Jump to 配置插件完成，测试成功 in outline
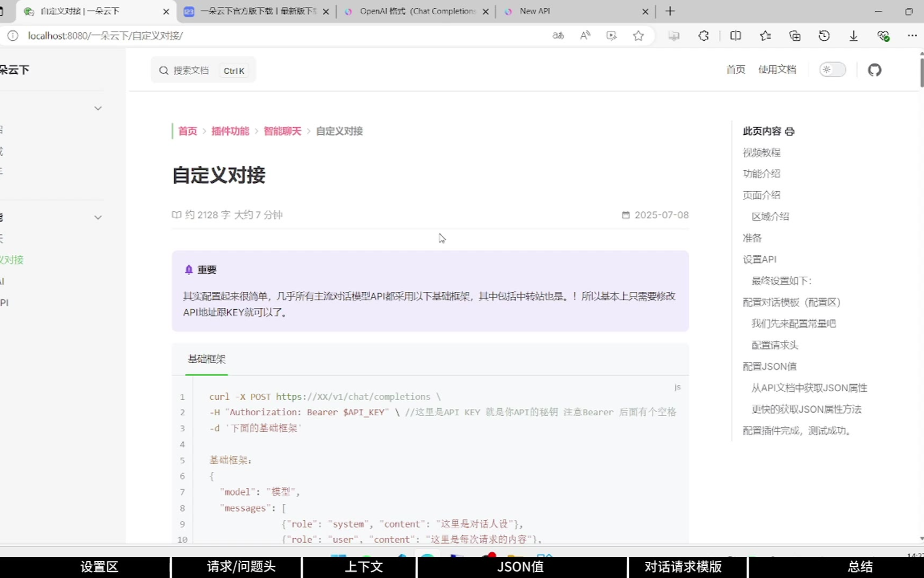This screenshot has height=578, width=924. tap(797, 431)
